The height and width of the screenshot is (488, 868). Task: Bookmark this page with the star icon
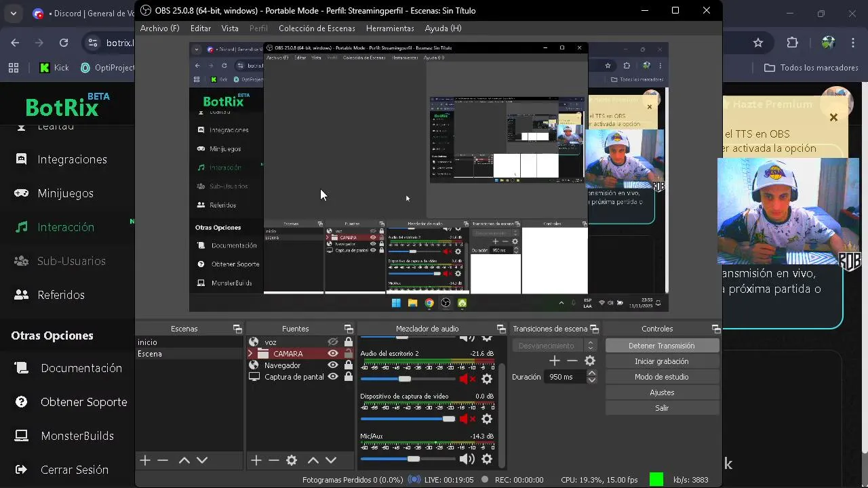point(758,43)
